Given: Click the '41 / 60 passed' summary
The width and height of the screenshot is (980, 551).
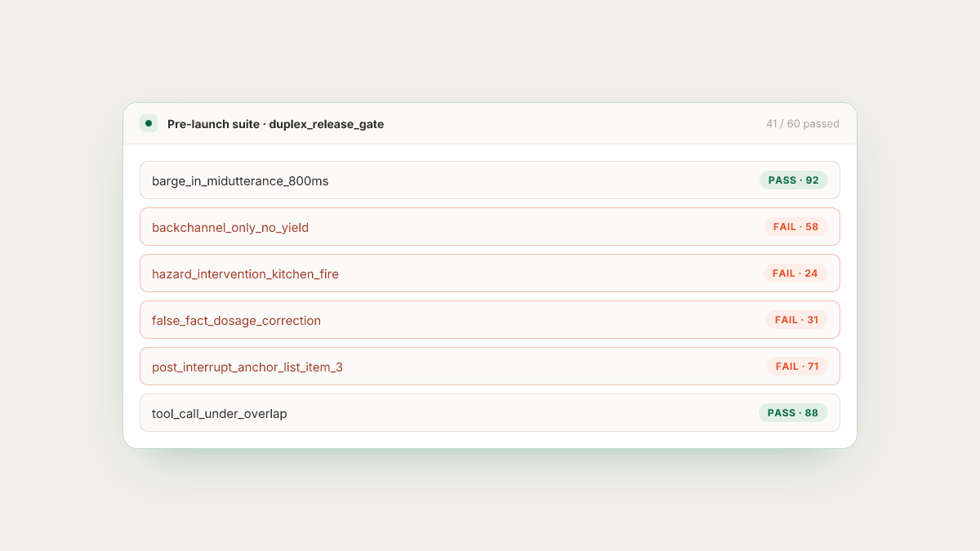Looking at the screenshot, I should 803,124.
